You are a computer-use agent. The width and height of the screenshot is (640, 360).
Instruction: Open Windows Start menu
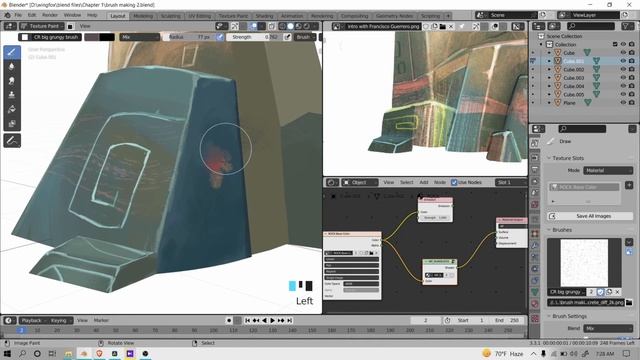tap(7, 353)
